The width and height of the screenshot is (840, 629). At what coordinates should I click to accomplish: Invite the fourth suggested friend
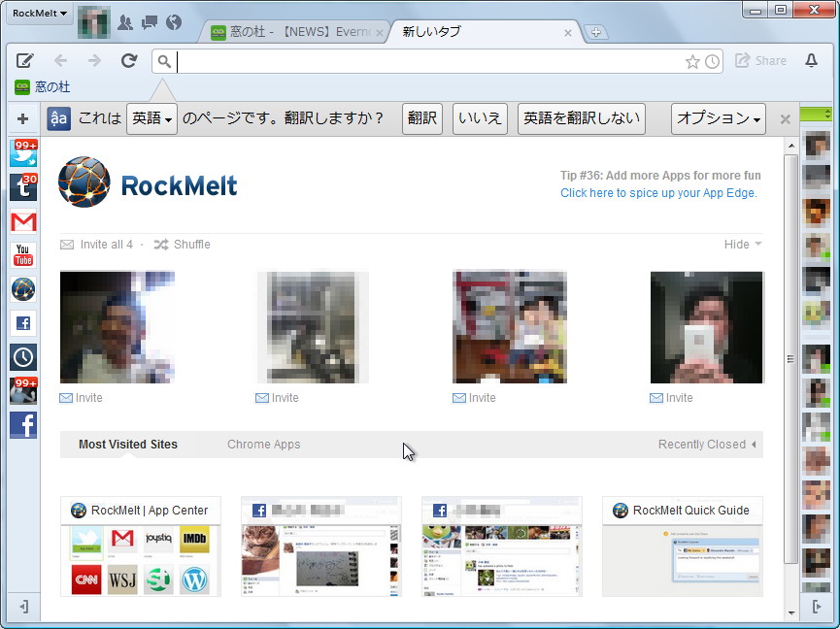[672, 398]
